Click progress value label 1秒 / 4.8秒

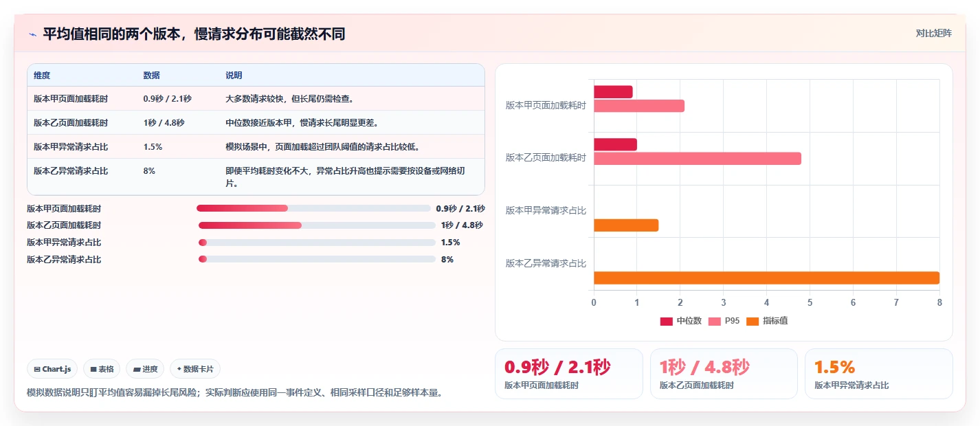pyautogui.click(x=462, y=225)
